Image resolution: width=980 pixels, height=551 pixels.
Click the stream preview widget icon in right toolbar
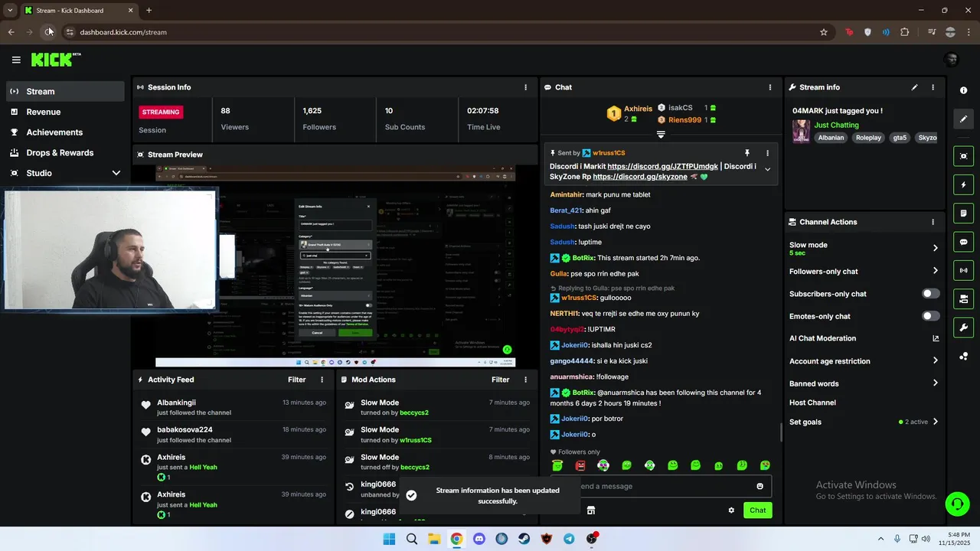[963, 156]
